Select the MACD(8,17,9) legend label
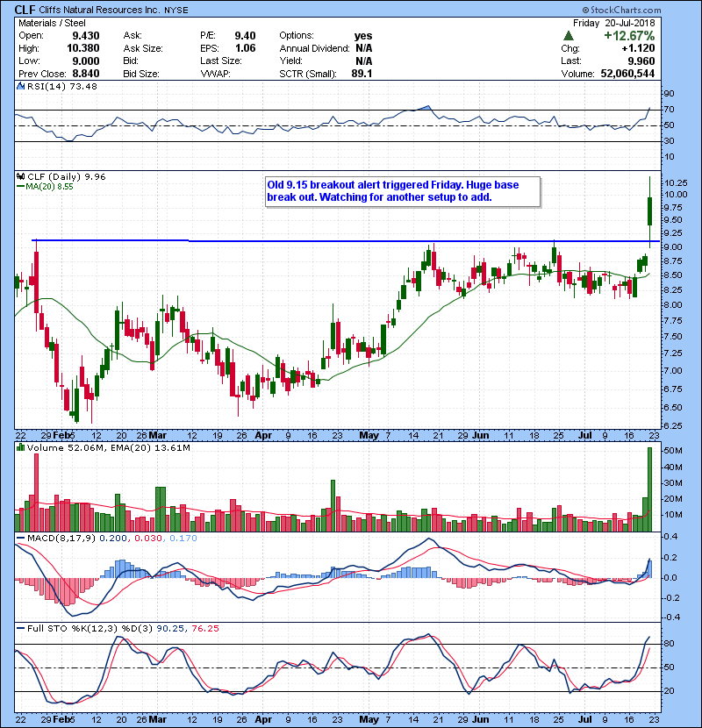Viewport: 702px width, 728px height. coord(61,539)
